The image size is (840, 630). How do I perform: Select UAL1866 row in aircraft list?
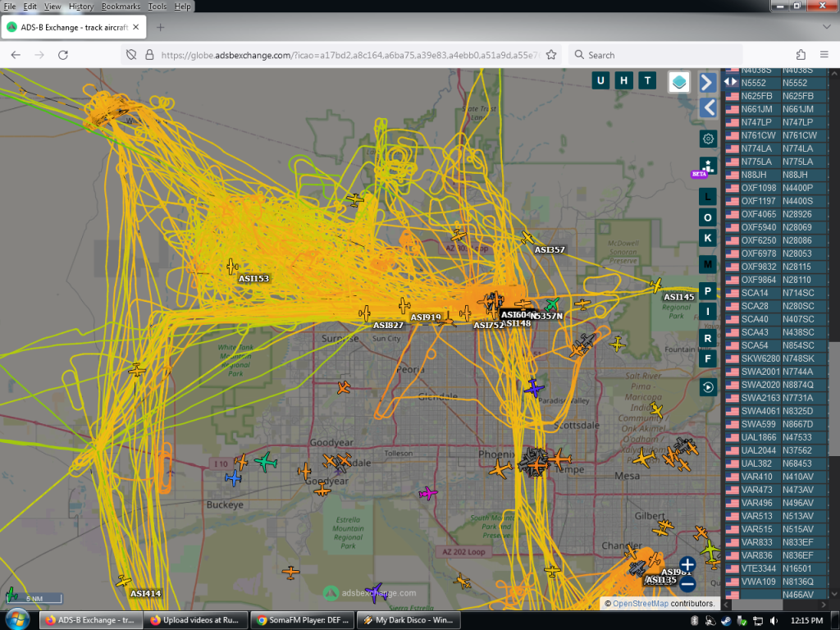[x=776, y=437]
